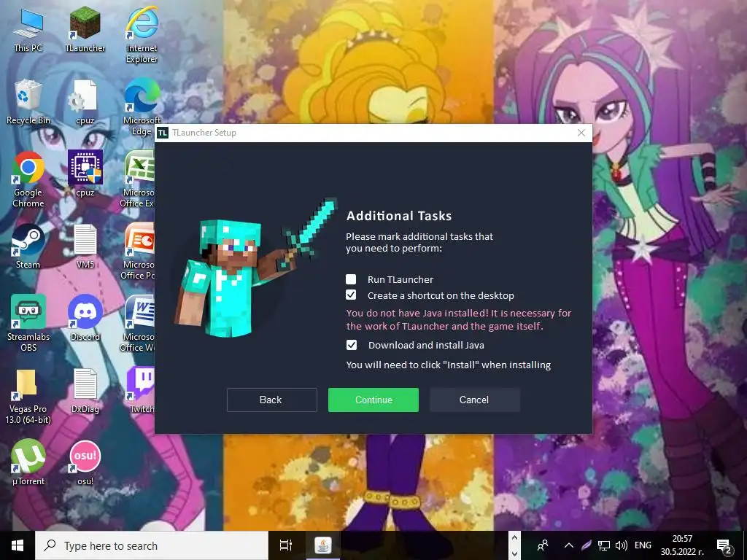
Task: Select the Streamlabs OBS desktop icon
Action: (x=28, y=324)
